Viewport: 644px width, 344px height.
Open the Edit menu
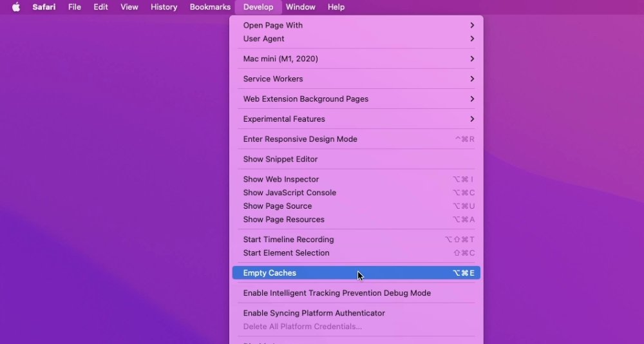(100, 7)
